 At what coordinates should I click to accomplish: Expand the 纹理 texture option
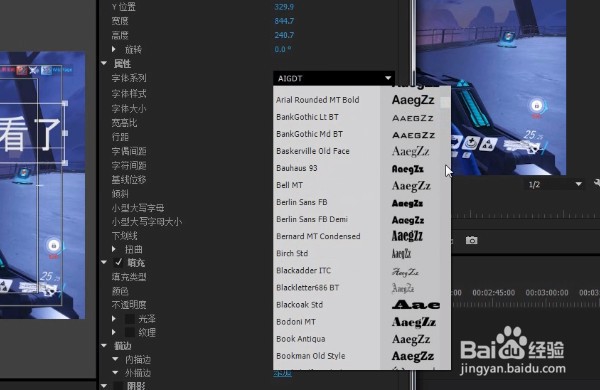pyautogui.click(x=114, y=332)
